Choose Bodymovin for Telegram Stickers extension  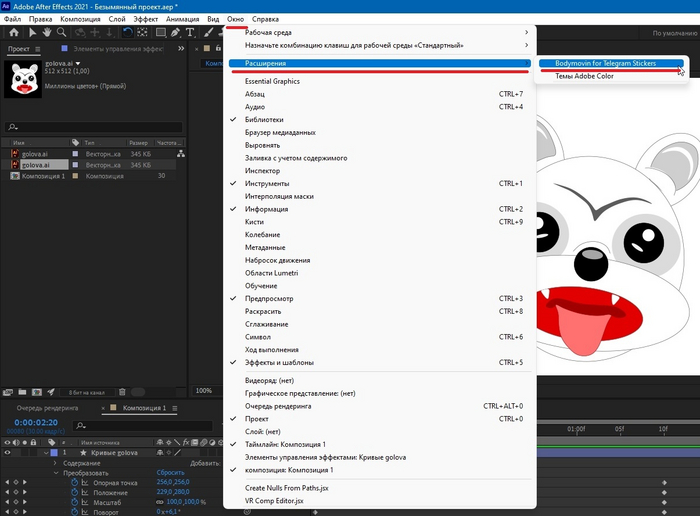[611, 63]
